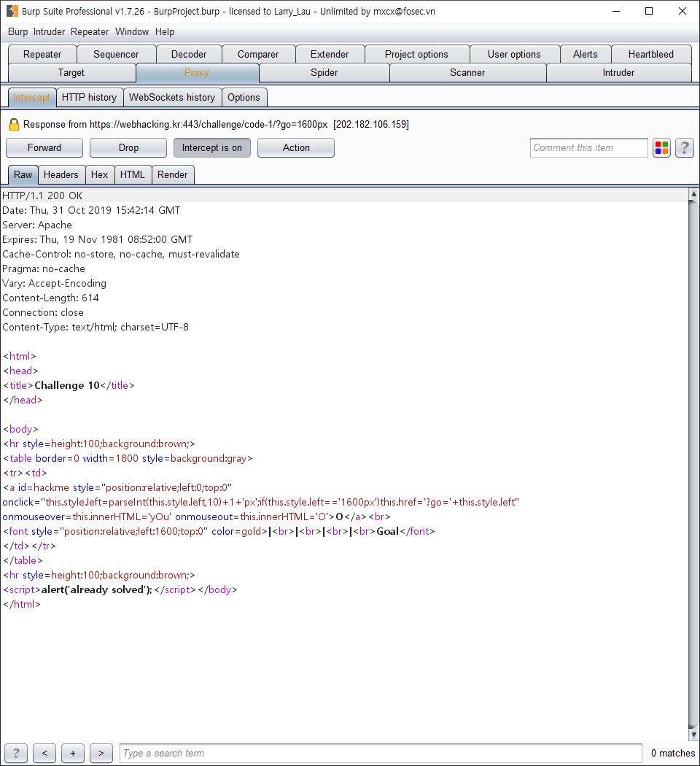The image size is (700, 766).
Task: Click the 'Pragma: no-cache' header line
Action: click(x=44, y=268)
